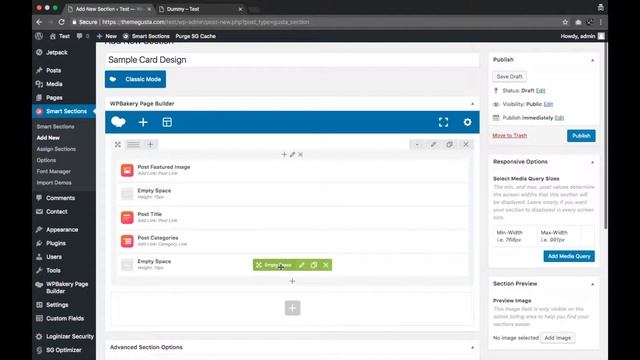Click Post Categories element icon
Screen dimensions: 640x360
coord(127,241)
